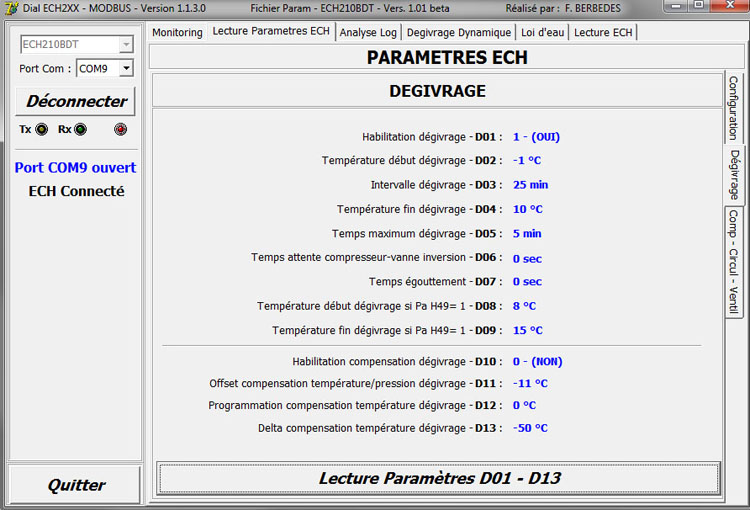Open the Lecture ECH tab
Viewport: 750px width, 510px height.
[x=603, y=32]
